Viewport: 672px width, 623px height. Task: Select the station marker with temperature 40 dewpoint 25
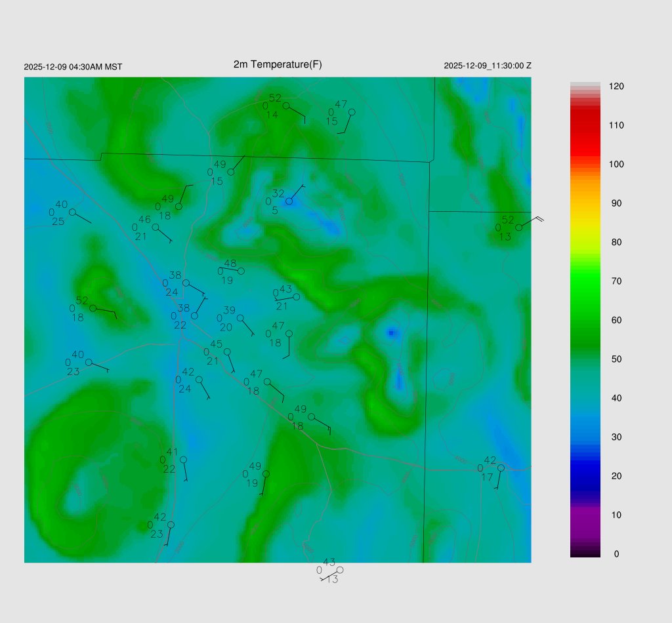pyautogui.click(x=72, y=212)
